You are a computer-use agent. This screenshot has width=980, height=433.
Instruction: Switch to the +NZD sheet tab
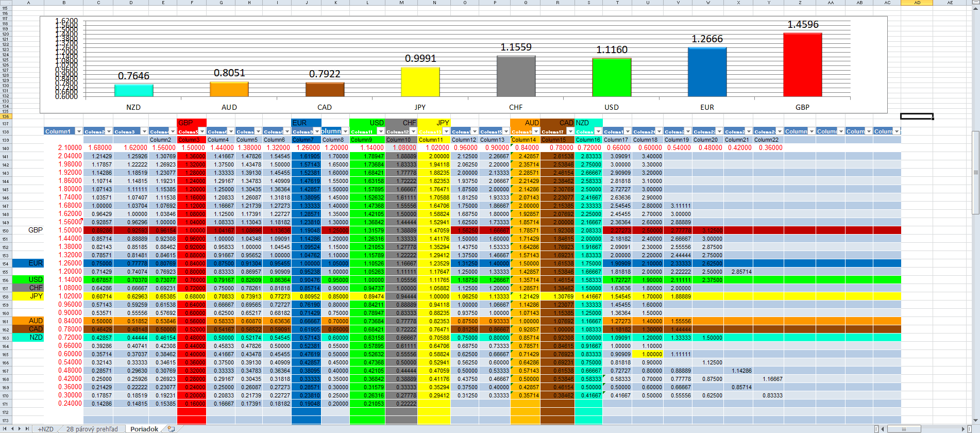coord(45,429)
